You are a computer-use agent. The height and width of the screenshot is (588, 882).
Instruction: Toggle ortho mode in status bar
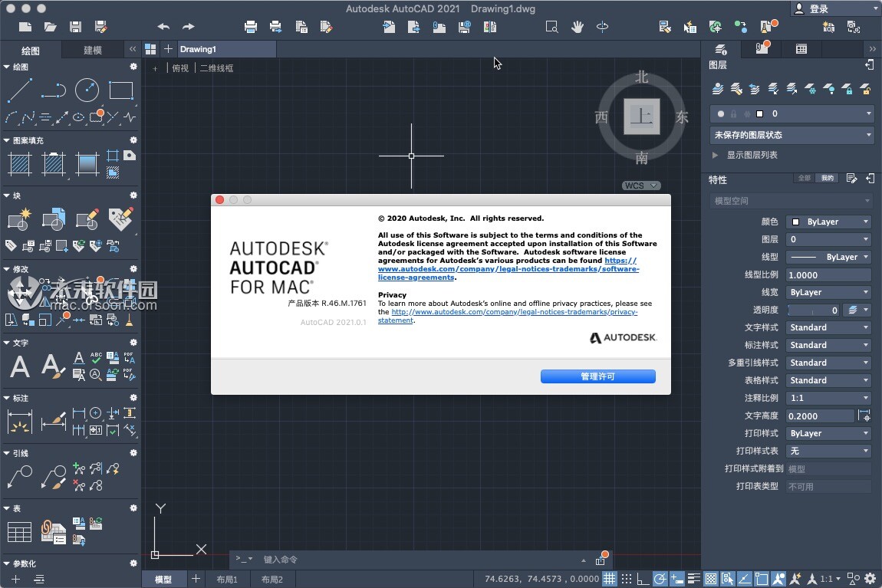[x=643, y=579]
